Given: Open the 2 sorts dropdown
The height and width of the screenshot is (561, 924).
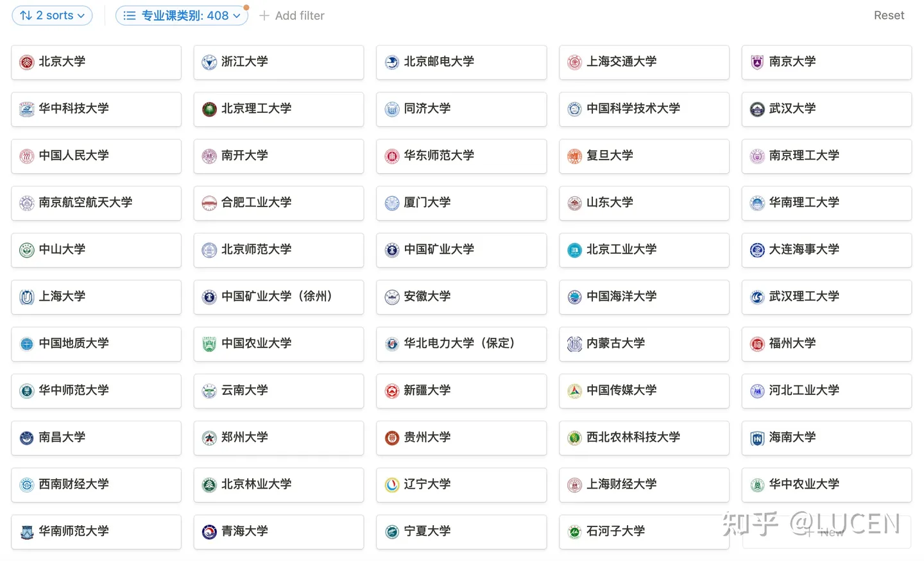Looking at the screenshot, I should [x=52, y=15].
